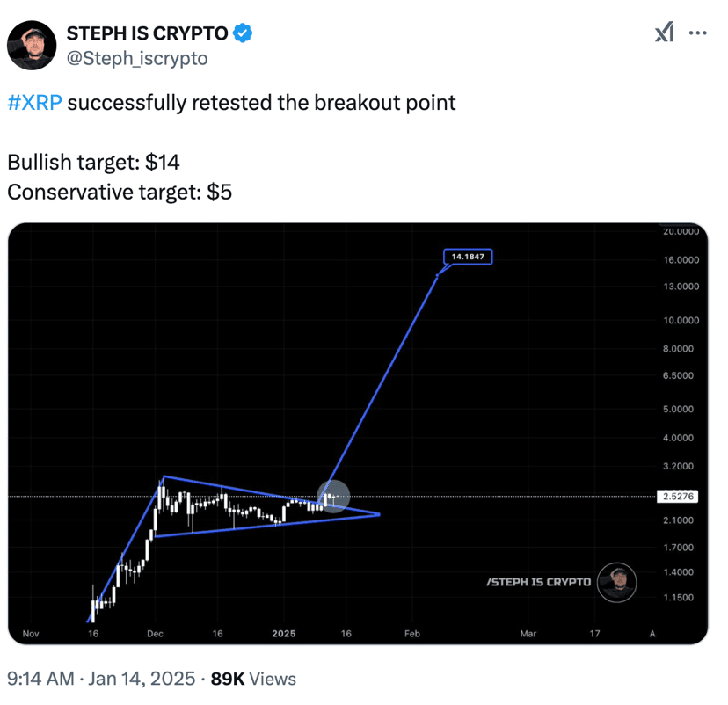This screenshot has height=705, width=728.
Task: Open the #XRP hashtag link
Action: 34,103
